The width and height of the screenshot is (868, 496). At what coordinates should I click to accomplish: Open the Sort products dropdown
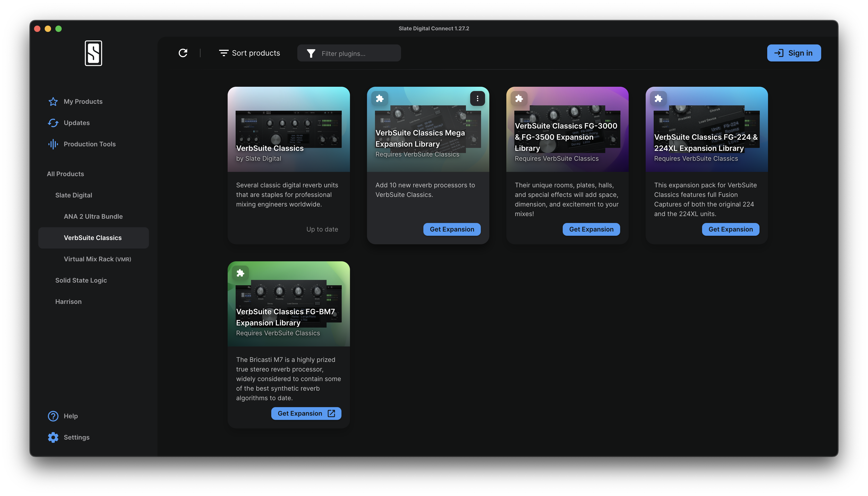pos(249,53)
